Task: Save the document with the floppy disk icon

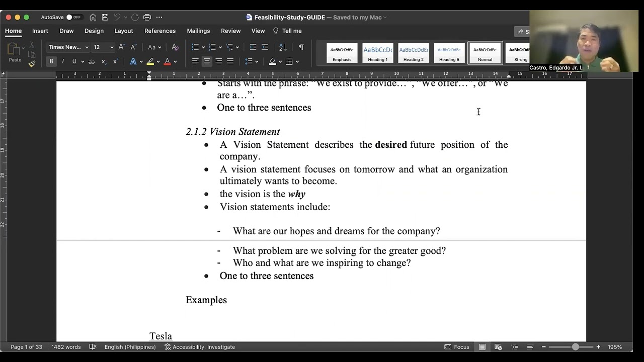Action: pos(105,17)
